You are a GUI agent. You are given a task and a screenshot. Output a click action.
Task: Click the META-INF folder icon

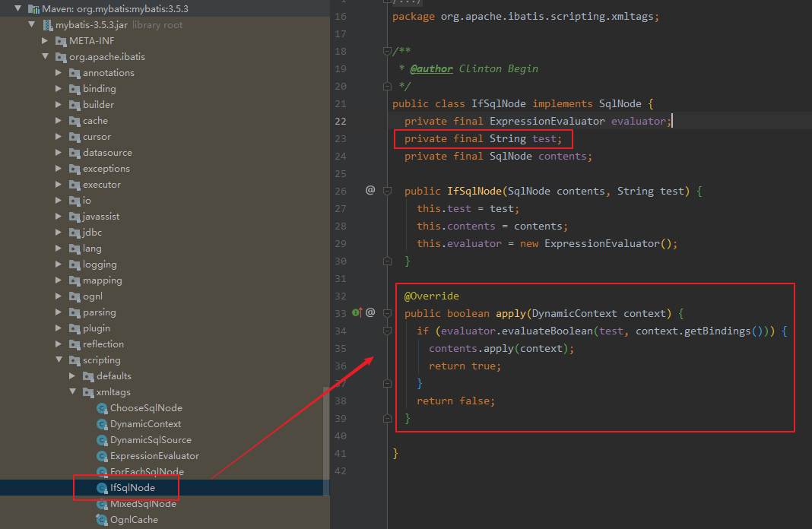pos(61,41)
